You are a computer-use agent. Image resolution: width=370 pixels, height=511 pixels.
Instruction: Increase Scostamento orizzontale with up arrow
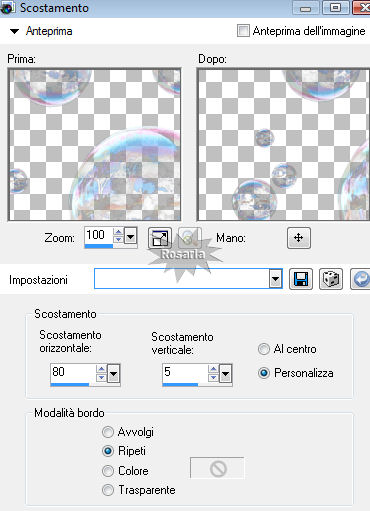101,369
